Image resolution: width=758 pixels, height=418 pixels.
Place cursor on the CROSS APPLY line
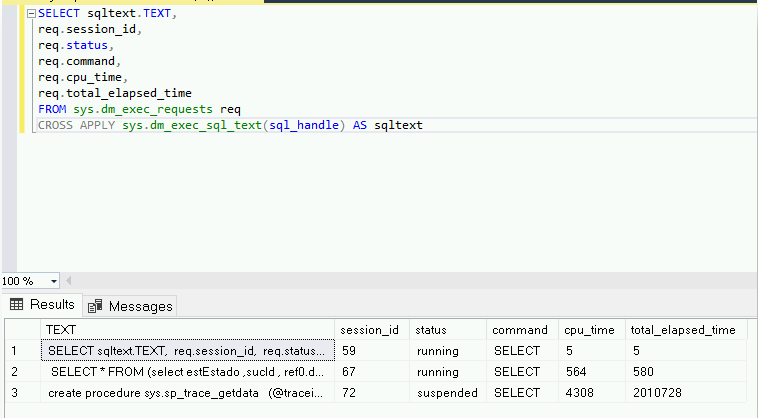pyautogui.click(x=396, y=125)
